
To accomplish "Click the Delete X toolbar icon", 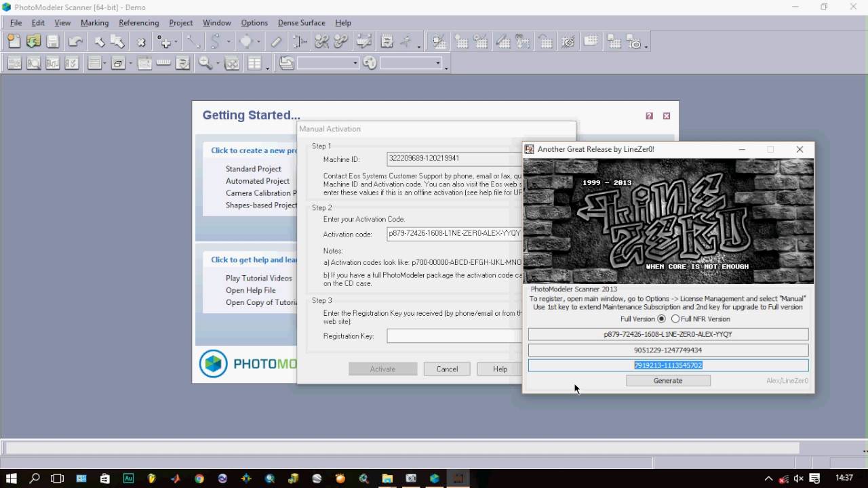I will point(141,42).
